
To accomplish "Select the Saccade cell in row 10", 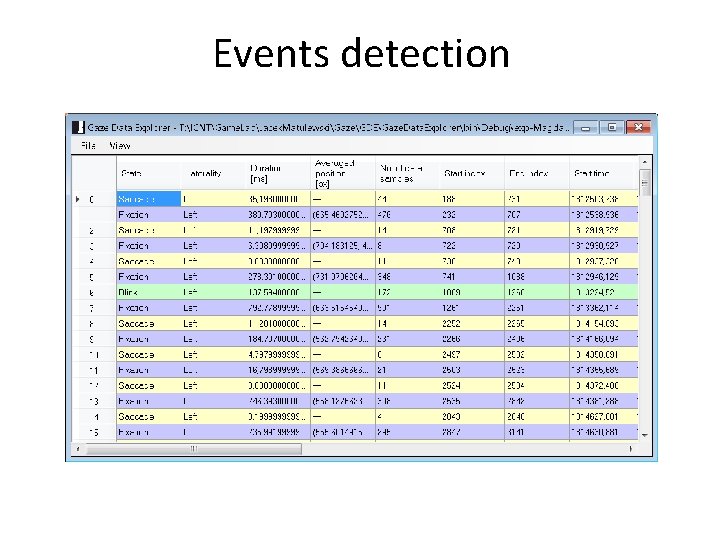I will click(149, 354).
